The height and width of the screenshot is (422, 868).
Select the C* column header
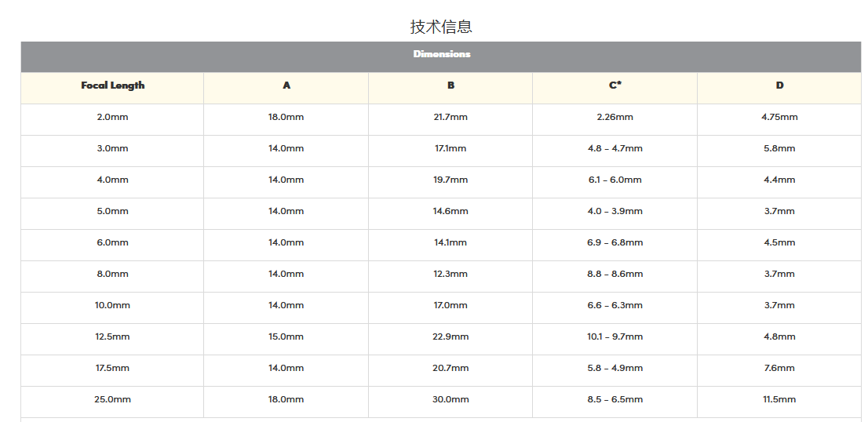615,85
